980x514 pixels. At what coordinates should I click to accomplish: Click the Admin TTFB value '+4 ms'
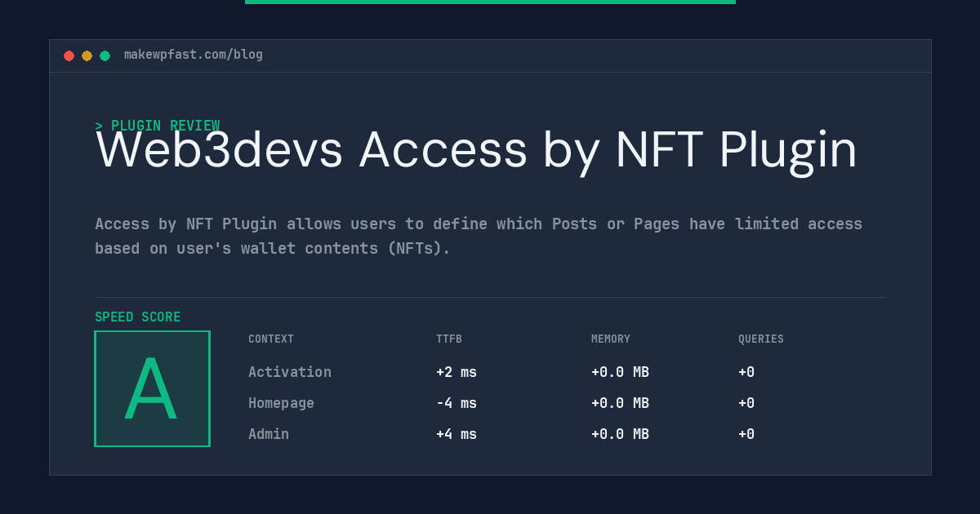pos(457,434)
